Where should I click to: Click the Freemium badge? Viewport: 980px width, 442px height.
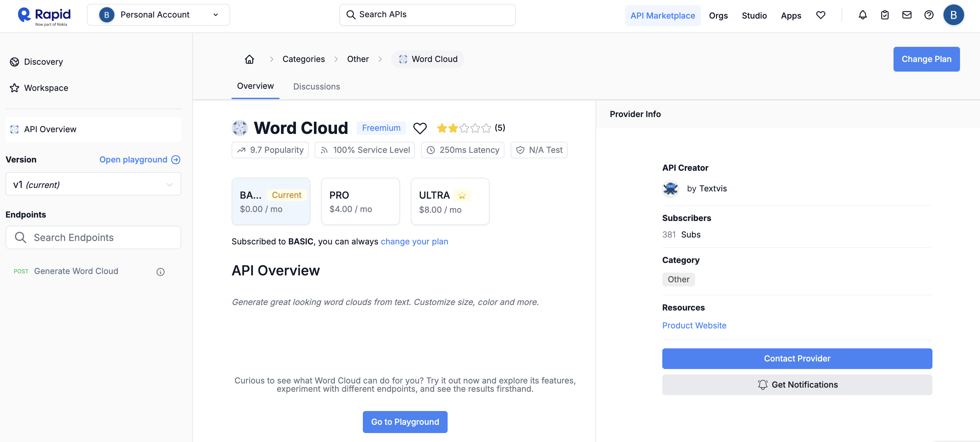point(381,128)
